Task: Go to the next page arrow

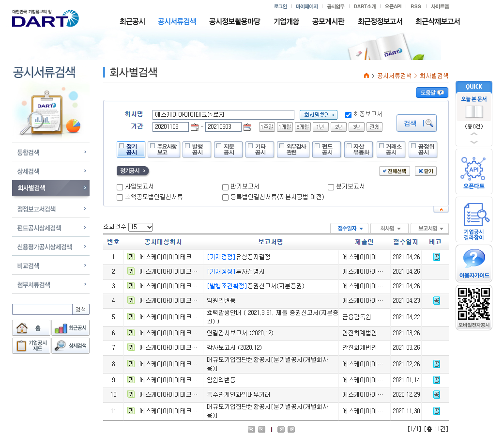Action: pyautogui.click(x=281, y=429)
